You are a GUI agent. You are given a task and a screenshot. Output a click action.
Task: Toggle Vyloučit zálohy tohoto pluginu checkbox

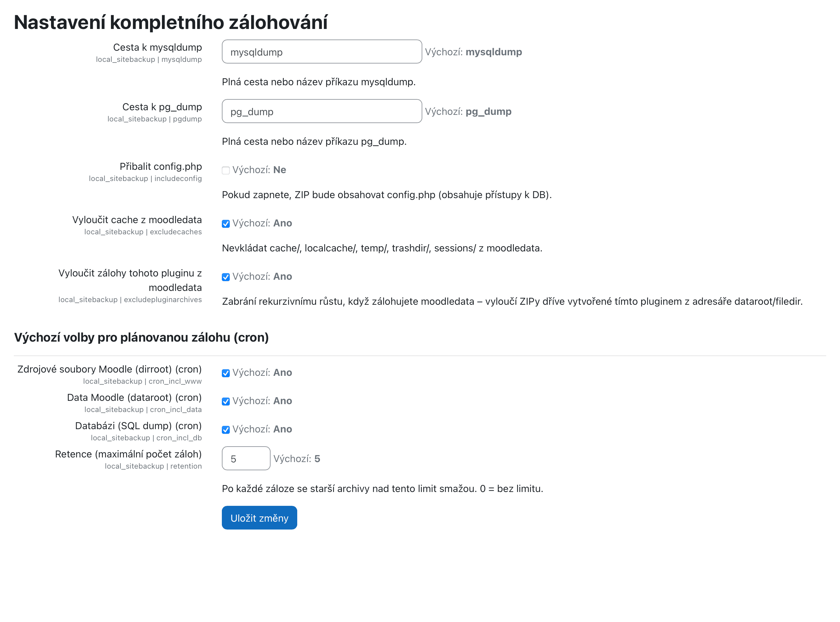[x=225, y=277]
